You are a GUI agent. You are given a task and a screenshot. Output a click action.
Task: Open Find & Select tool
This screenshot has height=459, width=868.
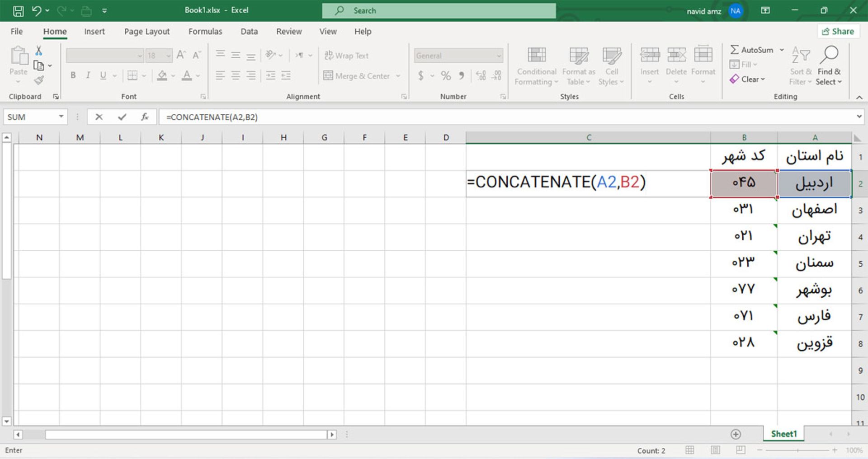tap(830, 65)
